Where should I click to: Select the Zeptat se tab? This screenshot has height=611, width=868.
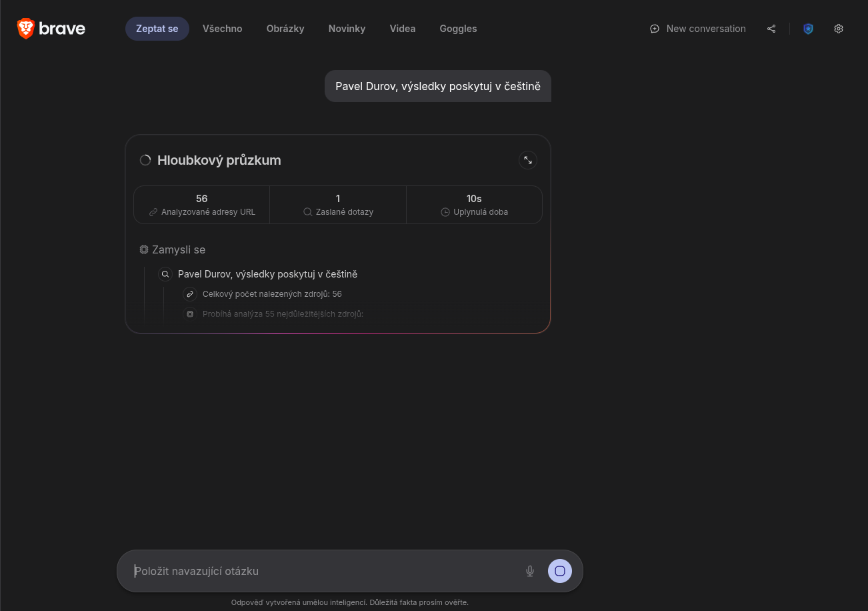pyautogui.click(x=157, y=29)
